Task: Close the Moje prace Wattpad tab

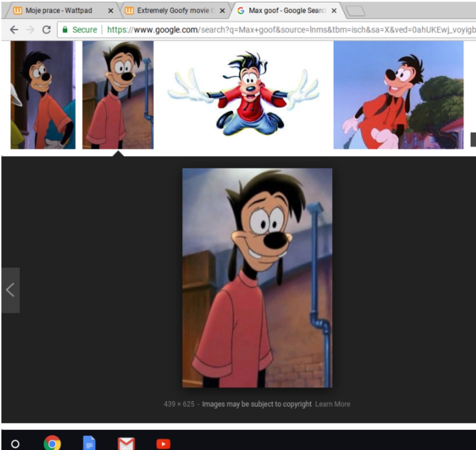Action: 111,11
